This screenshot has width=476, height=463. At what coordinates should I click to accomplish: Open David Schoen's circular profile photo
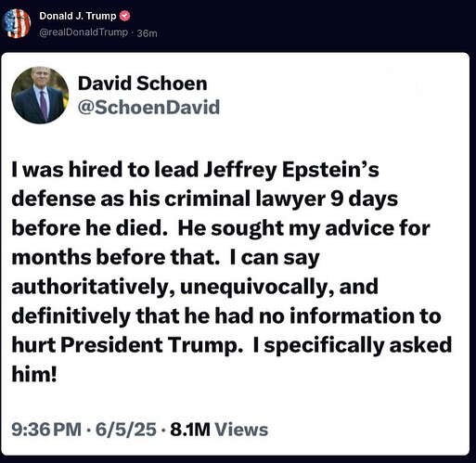tap(40, 95)
